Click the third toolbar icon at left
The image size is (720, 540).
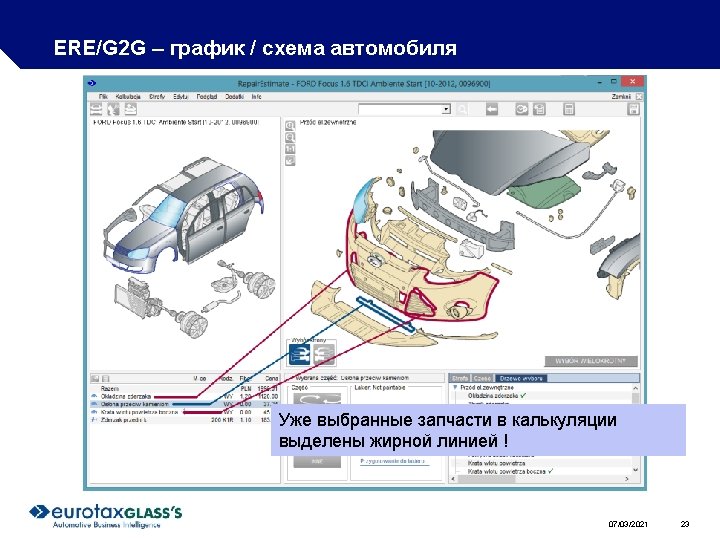click(x=131, y=109)
